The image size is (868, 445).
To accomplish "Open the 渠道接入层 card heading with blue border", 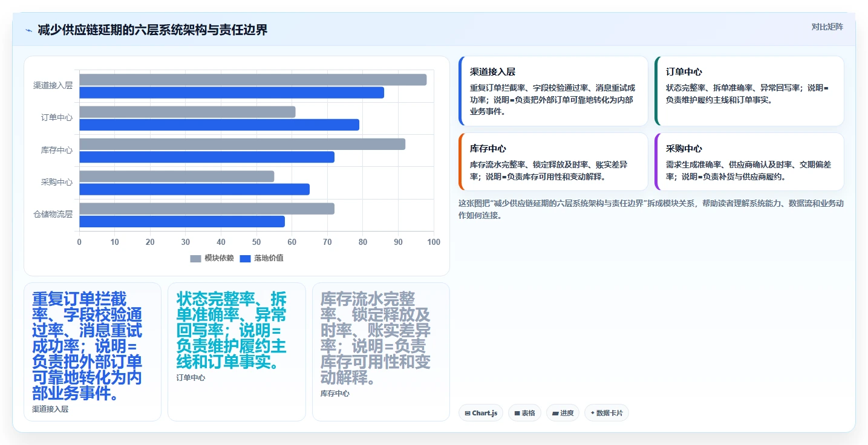I will coord(492,71).
